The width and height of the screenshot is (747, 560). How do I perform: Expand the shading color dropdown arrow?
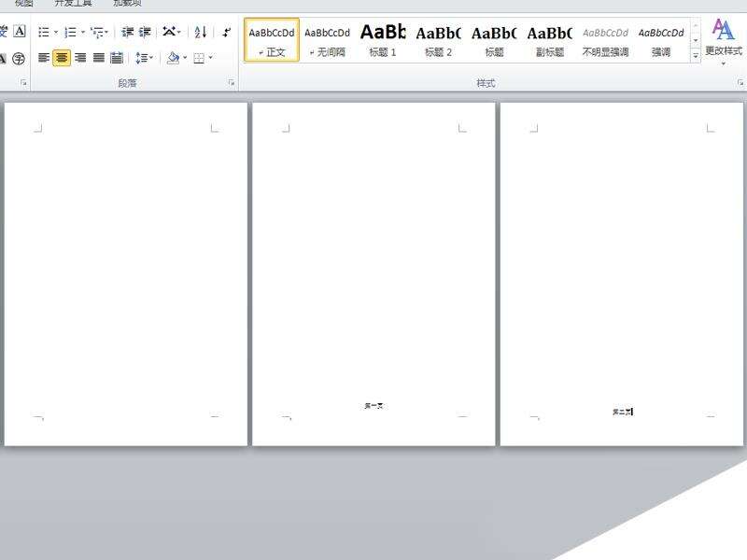[185, 58]
